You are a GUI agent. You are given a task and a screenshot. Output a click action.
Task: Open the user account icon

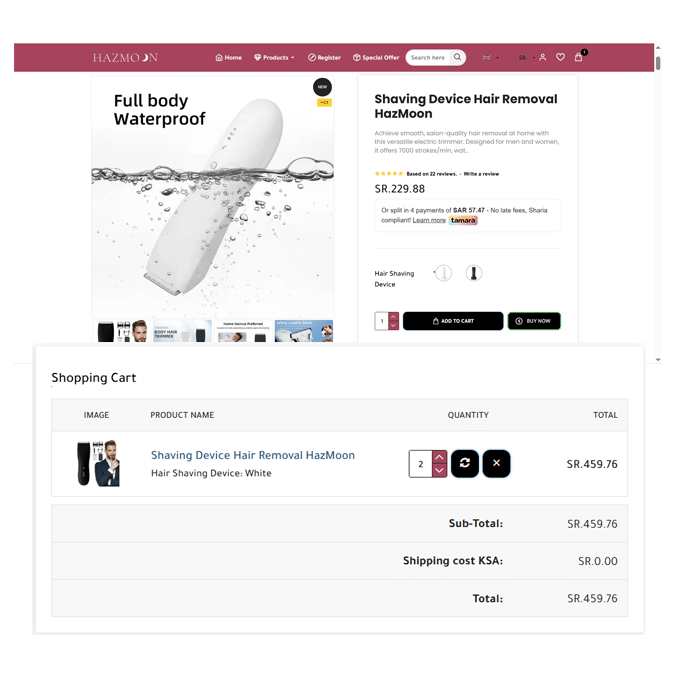tap(542, 57)
